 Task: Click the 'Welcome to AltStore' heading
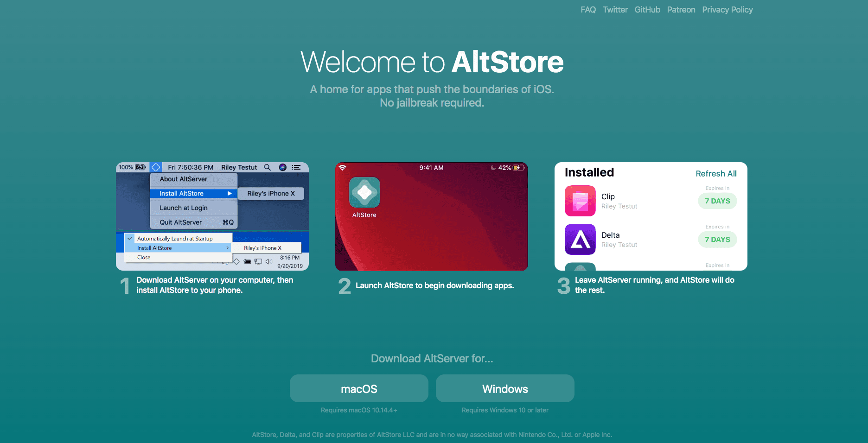(432, 62)
